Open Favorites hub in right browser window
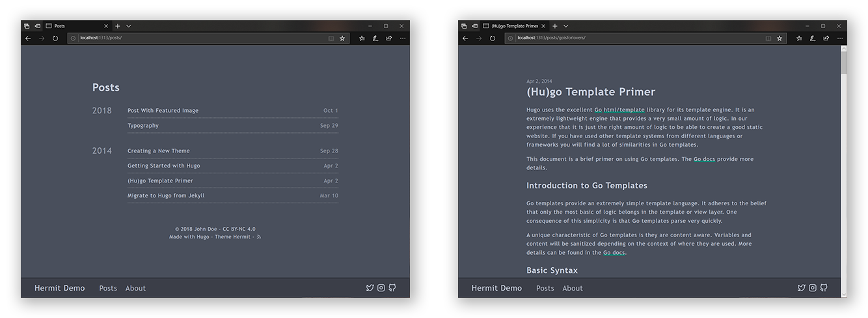The height and width of the screenshot is (318, 868). pos(799,38)
